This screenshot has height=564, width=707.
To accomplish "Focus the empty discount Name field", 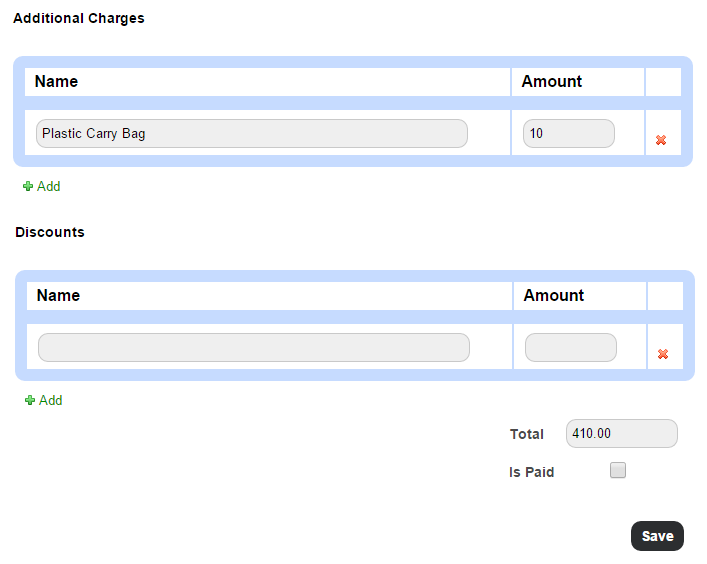I will pos(253,347).
